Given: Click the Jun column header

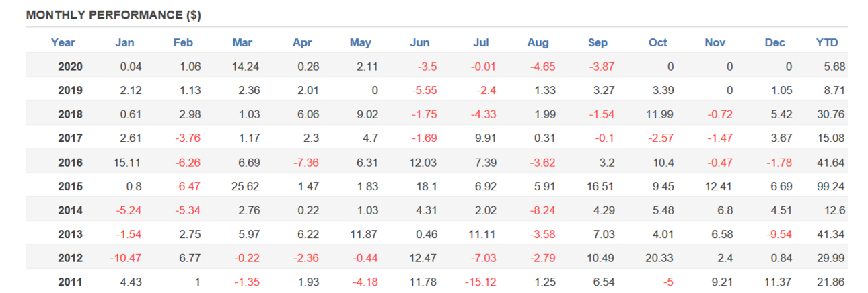Looking at the screenshot, I should [419, 42].
